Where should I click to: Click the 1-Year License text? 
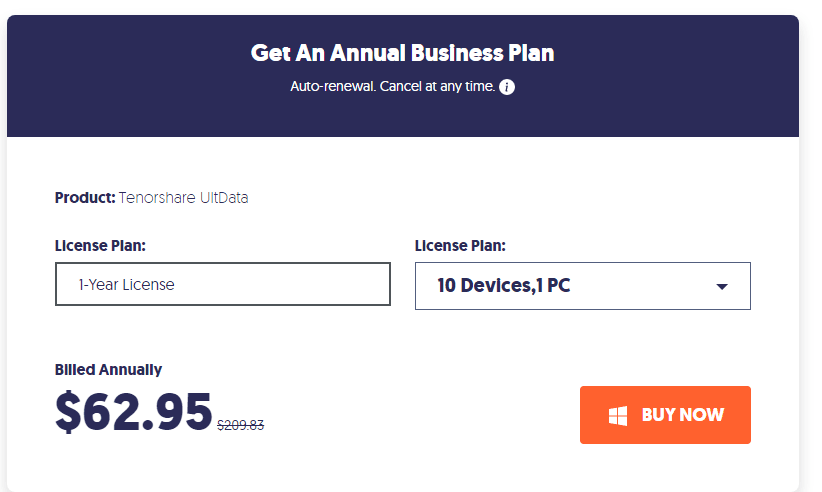[x=126, y=285]
